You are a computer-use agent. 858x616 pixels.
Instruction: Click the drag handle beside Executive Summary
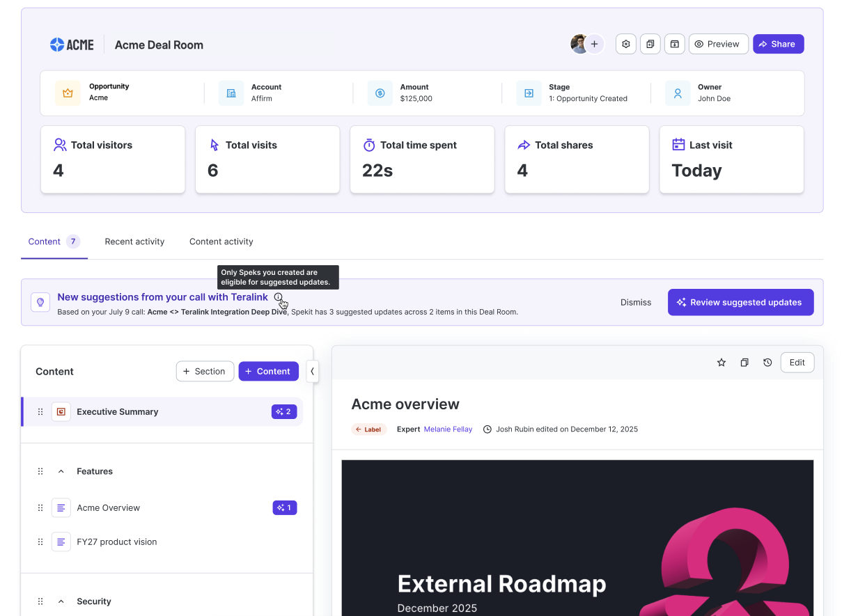tap(40, 412)
